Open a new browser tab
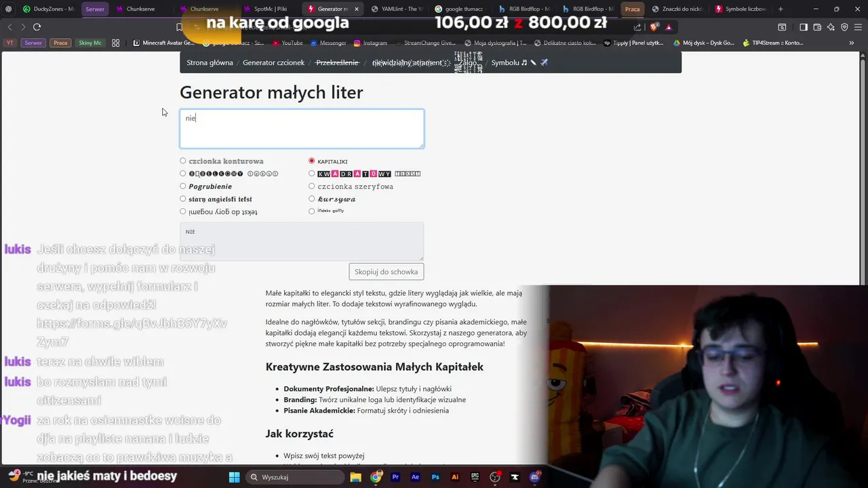This screenshot has width=868, height=488. coord(781,9)
